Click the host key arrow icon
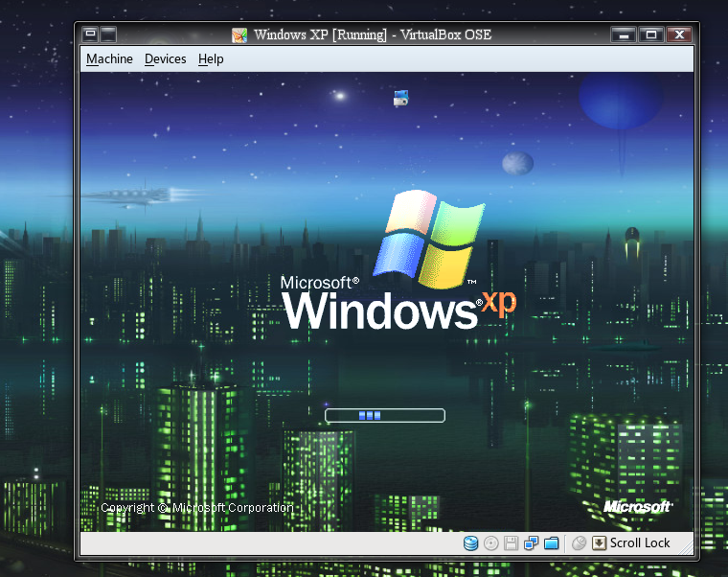This screenshot has height=577, width=728. click(x=599, y=543)
